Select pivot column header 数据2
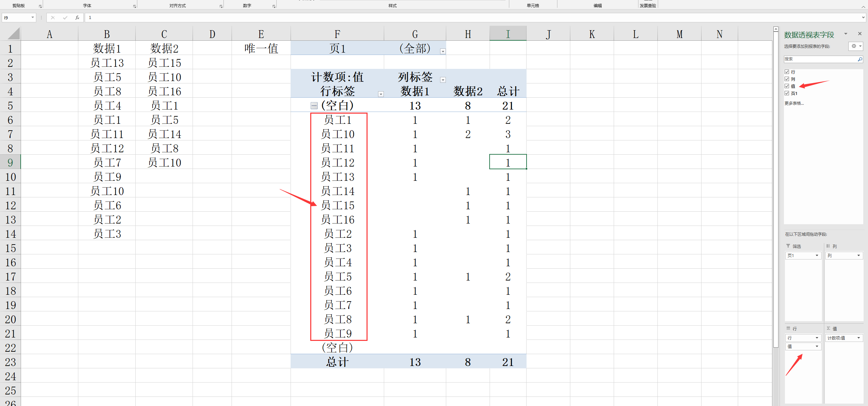 468,91
